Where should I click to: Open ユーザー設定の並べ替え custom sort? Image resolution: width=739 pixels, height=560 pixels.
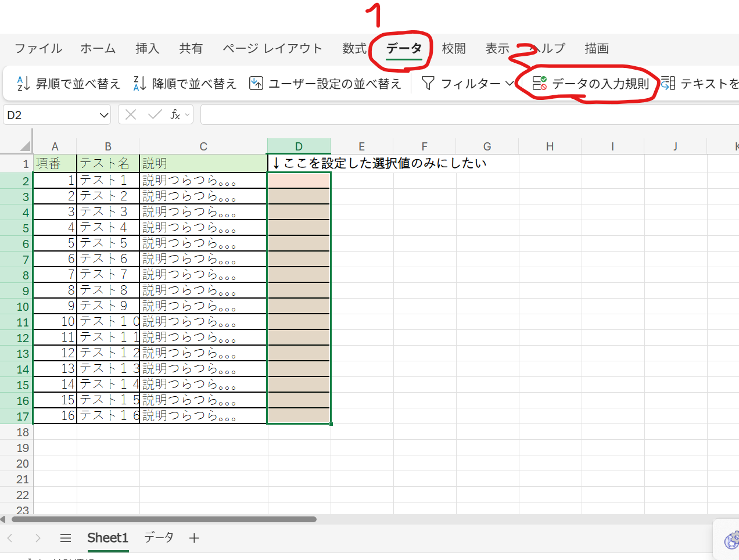(x=325, y=84)
